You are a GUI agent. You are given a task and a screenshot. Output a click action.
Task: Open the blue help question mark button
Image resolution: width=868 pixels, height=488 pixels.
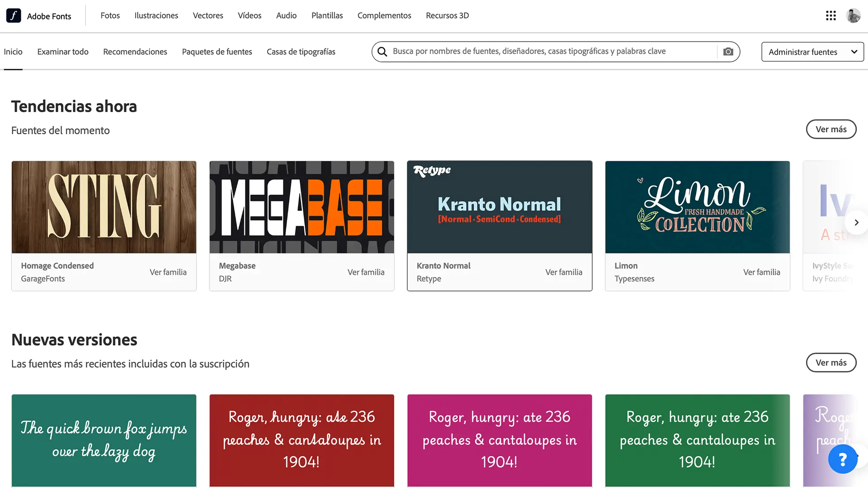(842, 460)
